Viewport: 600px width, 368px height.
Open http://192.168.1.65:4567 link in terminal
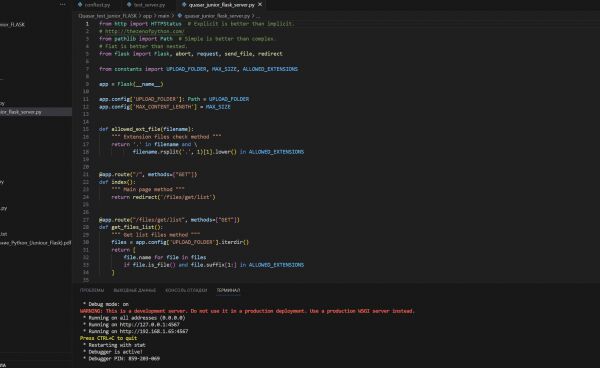click(154, 331)
